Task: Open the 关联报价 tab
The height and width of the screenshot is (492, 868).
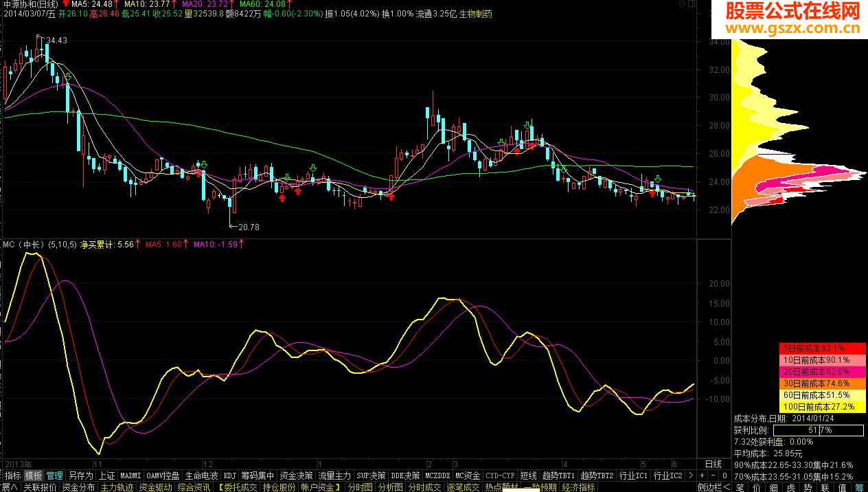Action: point(40,487)
